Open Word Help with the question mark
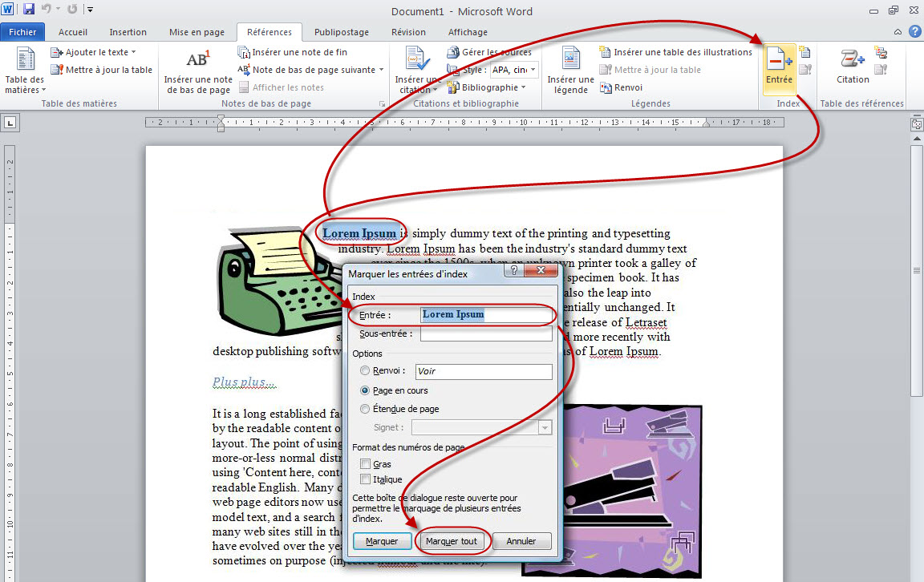This screenshot has height=582, width=924. point(914,31)
